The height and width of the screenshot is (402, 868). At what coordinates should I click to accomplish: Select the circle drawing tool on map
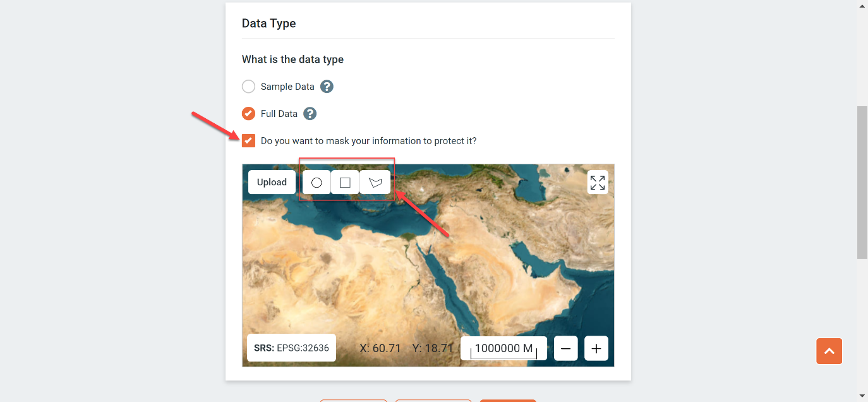tap(316, 183)
